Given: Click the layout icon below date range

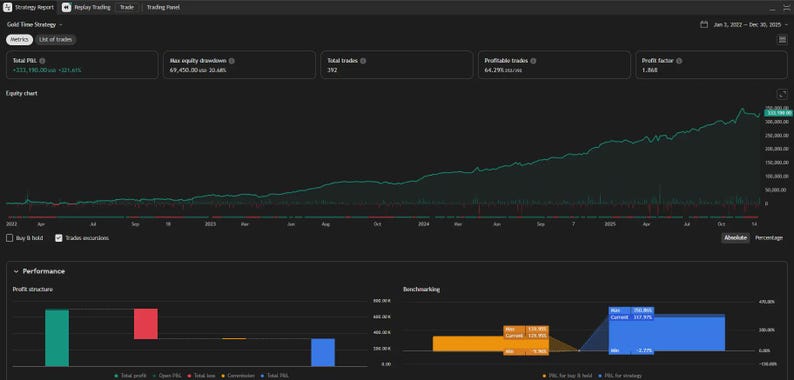Looking at the screenshot, I should (782, 40).
